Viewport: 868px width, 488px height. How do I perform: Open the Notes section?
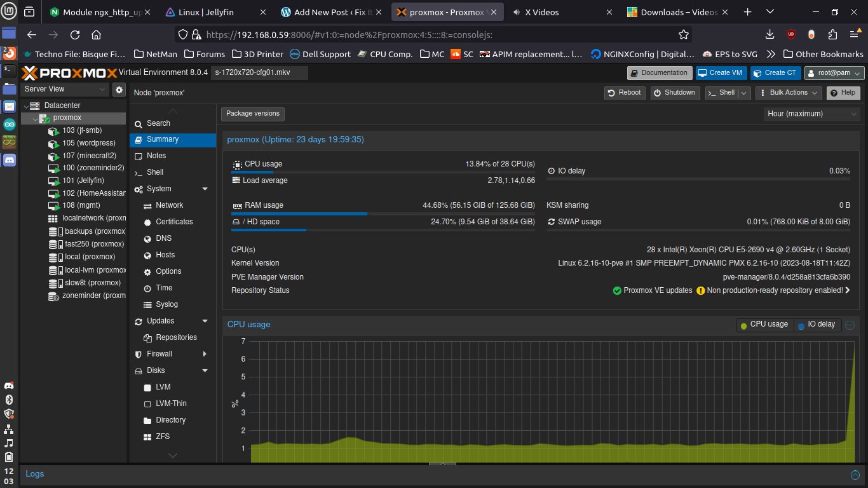click(x=173, y=156)
